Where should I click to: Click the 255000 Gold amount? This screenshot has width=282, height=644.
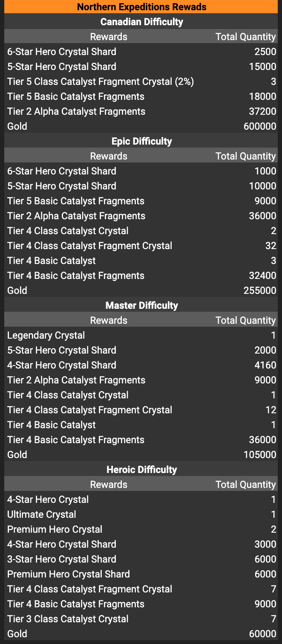[x=260, y=290]
